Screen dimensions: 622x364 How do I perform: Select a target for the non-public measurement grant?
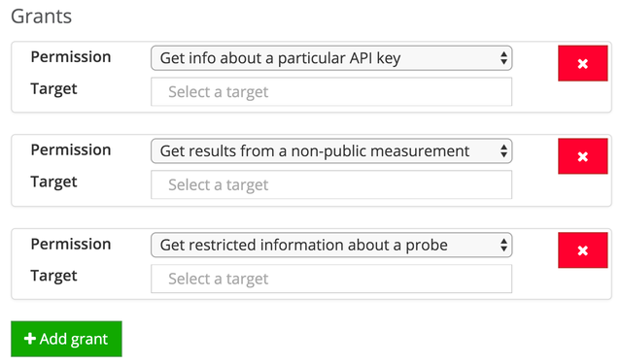click(x=331, y=185)
